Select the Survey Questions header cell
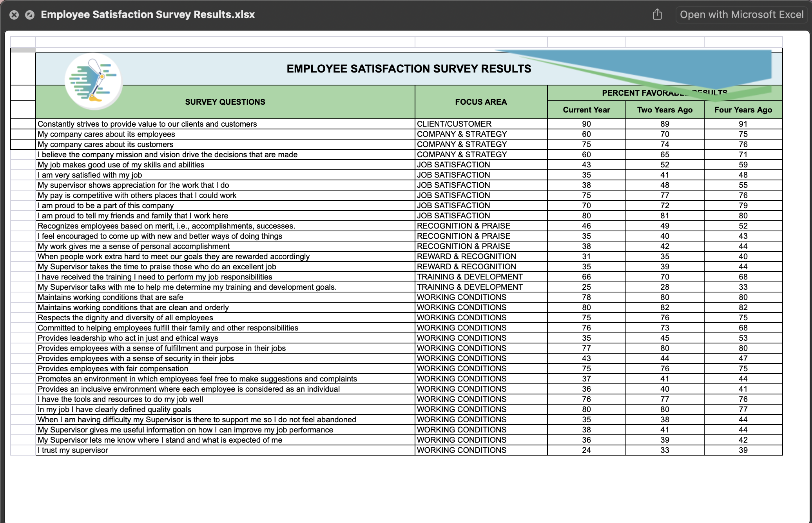Viewport: 812px width, 523px height. click(x=225, y=102)
